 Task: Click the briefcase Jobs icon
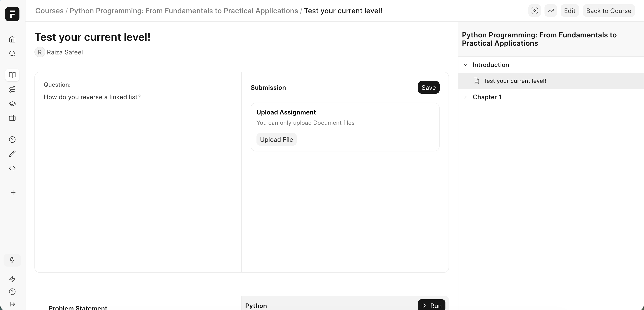click(x=12, y=118)
